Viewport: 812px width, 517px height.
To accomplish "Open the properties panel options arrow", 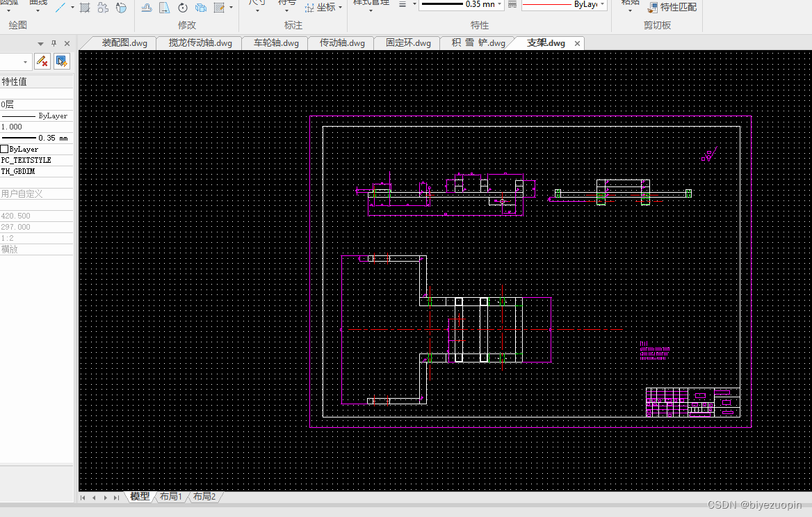I will coord(40,44).
